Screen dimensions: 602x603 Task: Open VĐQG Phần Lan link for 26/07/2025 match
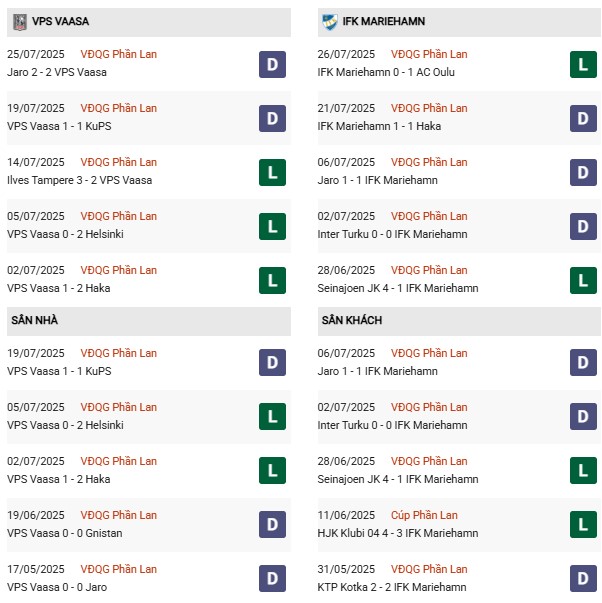click(429, 54)
